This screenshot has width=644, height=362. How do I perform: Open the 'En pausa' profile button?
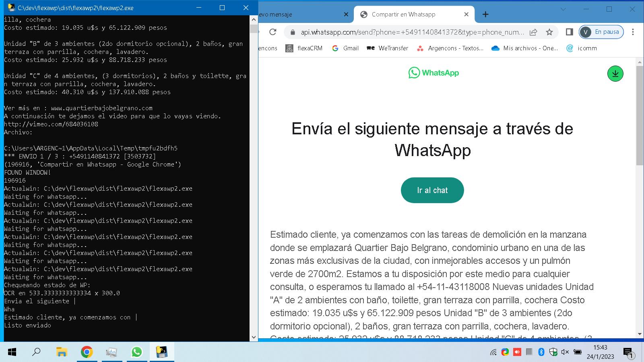pos(601,32)
